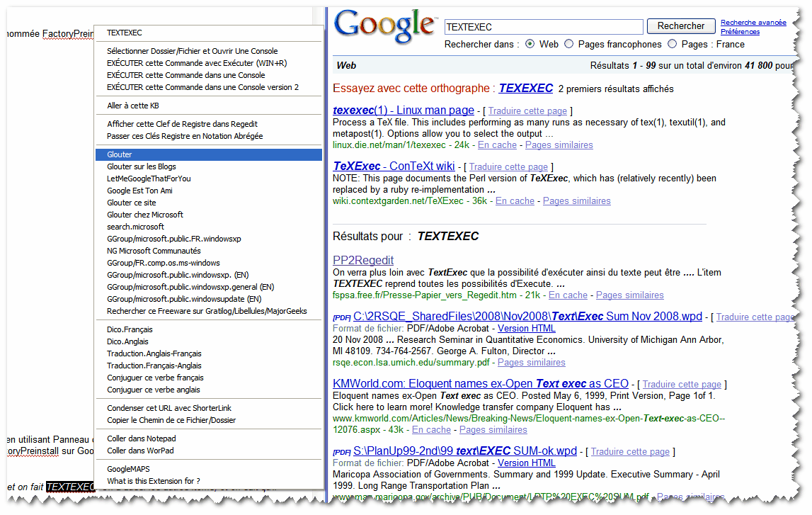Click Traduire cette page for ConTeXt wiki result

(x=508, y=167)
